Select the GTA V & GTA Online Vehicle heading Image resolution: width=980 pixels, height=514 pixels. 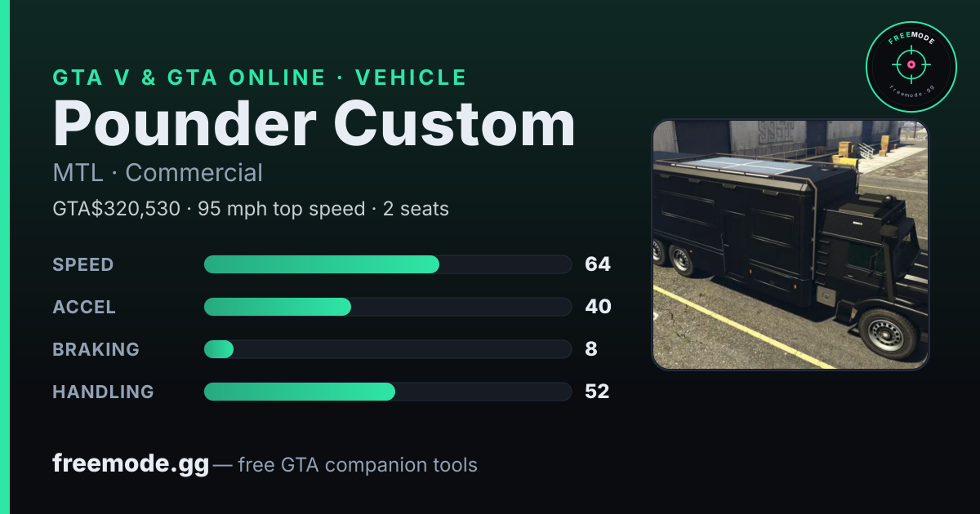pyautogui.click(x=260, y=78)
